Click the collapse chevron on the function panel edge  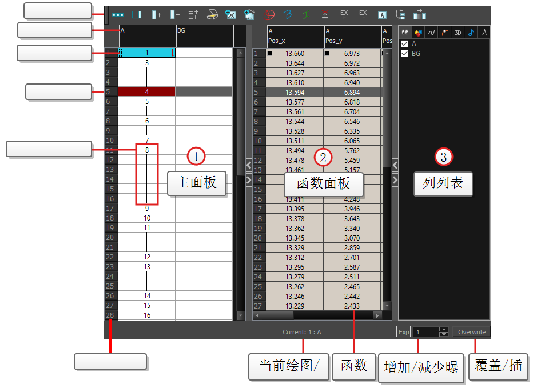point(395,165)
